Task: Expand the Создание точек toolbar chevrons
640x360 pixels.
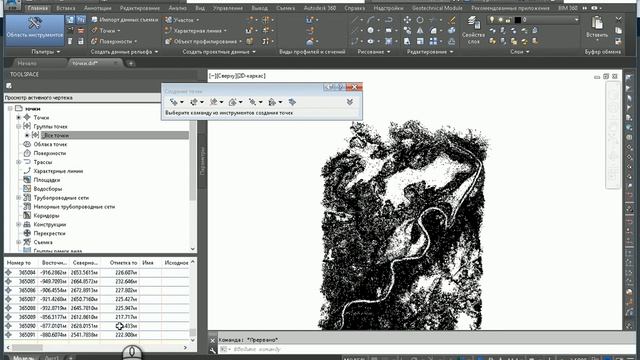Action: [x=350, y=102]
